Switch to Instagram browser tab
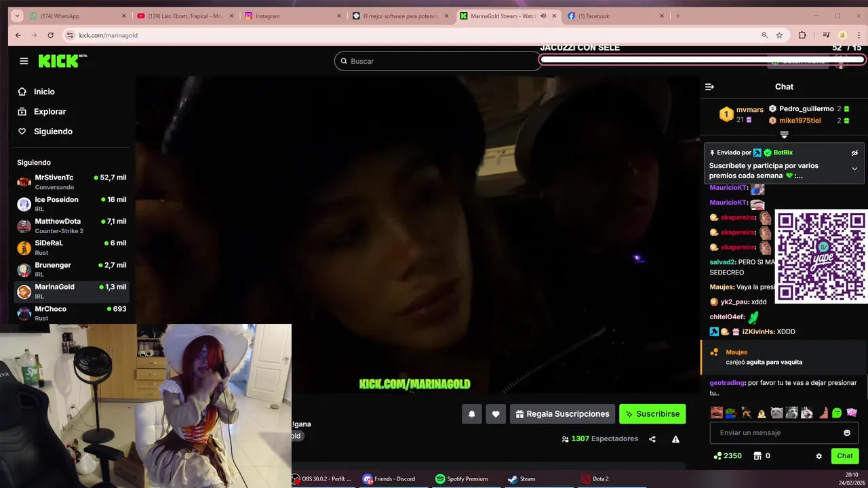Viewport: 868px width, 488px height. [293, 16]
